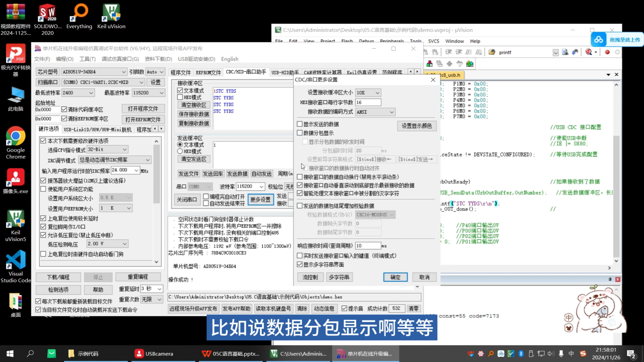Switch to the EEPROM文件 tab

(x=208, y=73)
